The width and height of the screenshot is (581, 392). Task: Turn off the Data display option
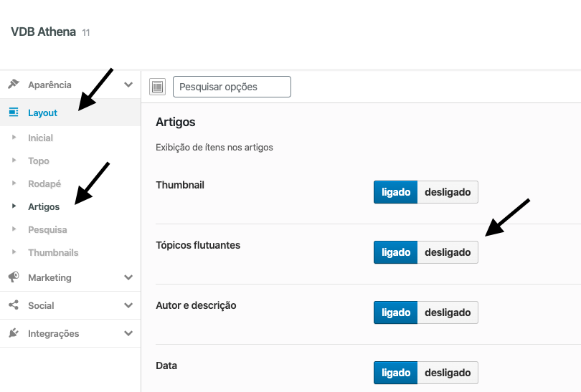(x=448, y=373)
